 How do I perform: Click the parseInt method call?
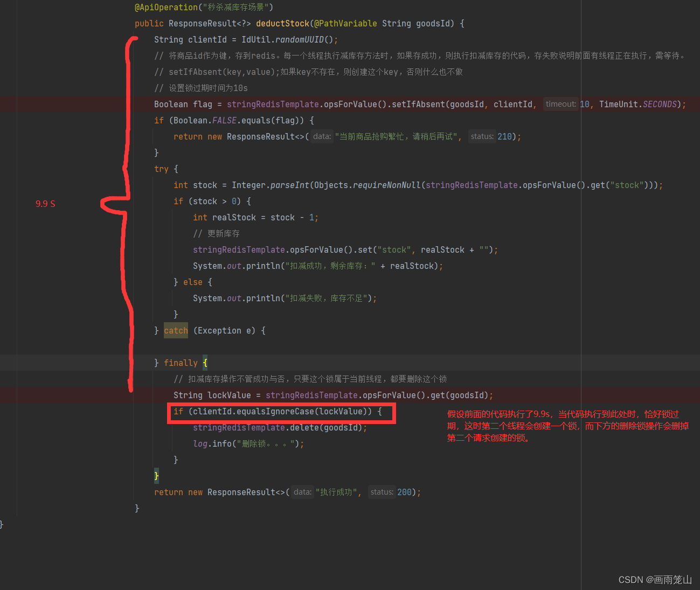coord(290,185)
